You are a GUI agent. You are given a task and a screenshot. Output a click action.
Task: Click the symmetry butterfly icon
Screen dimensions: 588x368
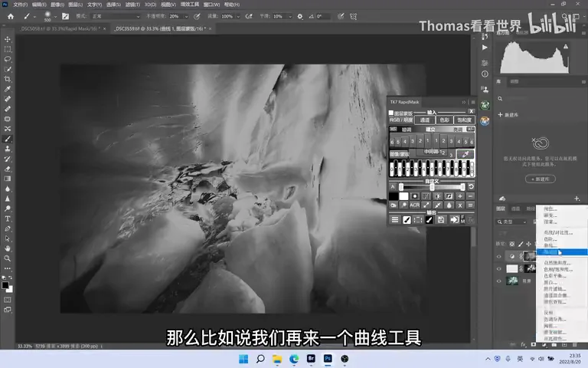353,17
